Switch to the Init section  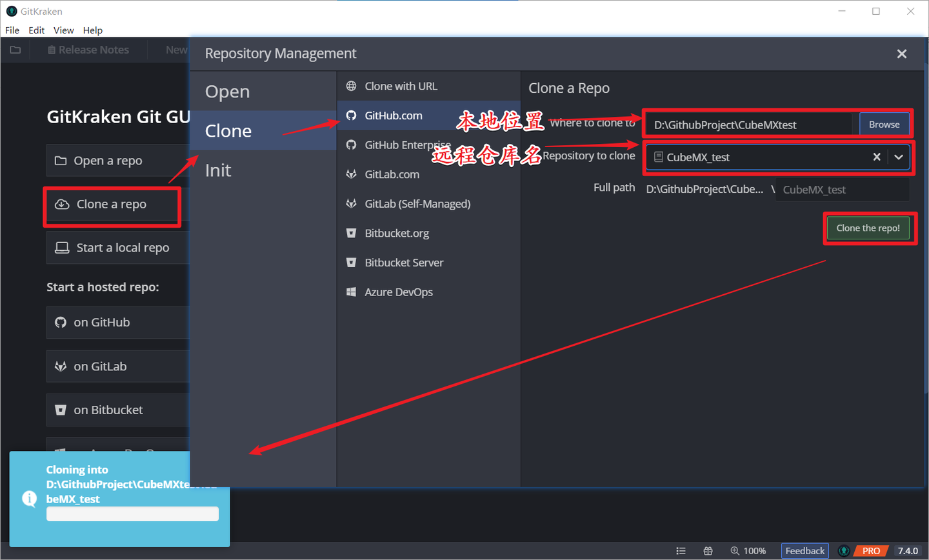pos(219,170)
